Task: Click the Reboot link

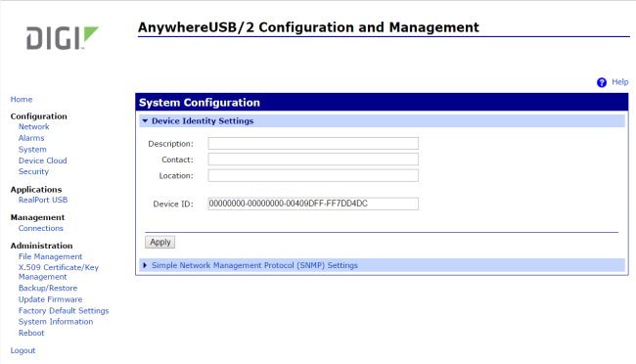Action: [x=31, y=333]
